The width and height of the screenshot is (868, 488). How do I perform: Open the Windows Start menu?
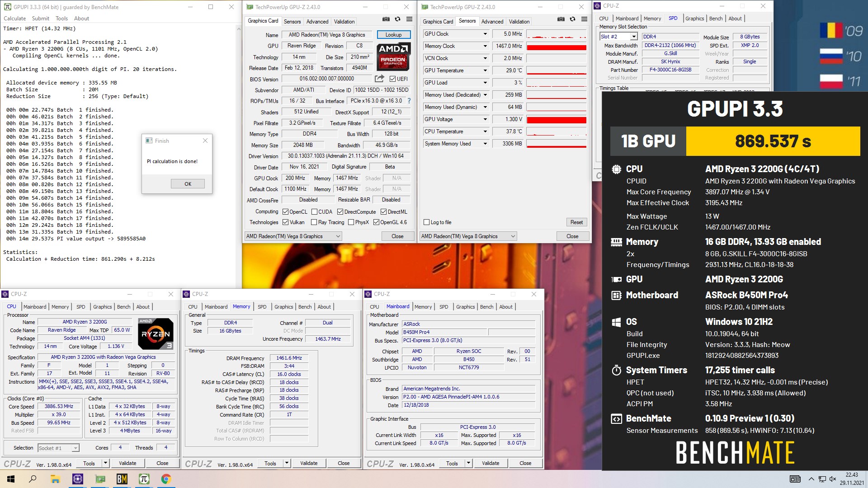(11, 479)
